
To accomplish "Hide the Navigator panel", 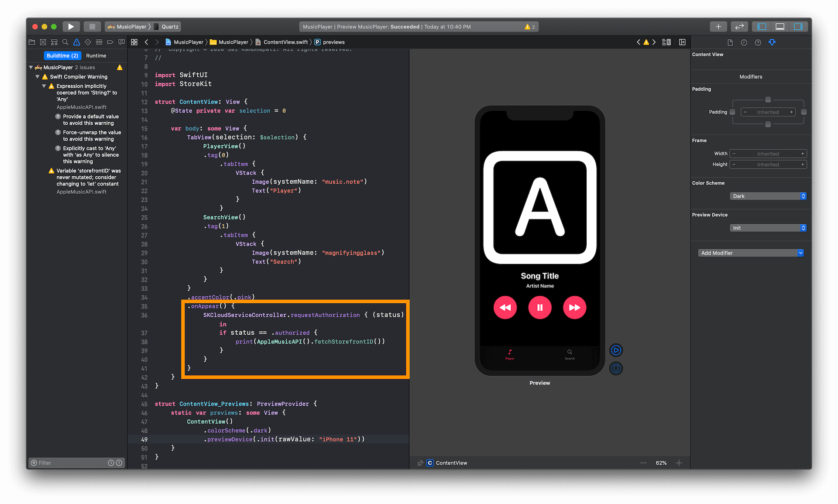I will coord(761,26).
